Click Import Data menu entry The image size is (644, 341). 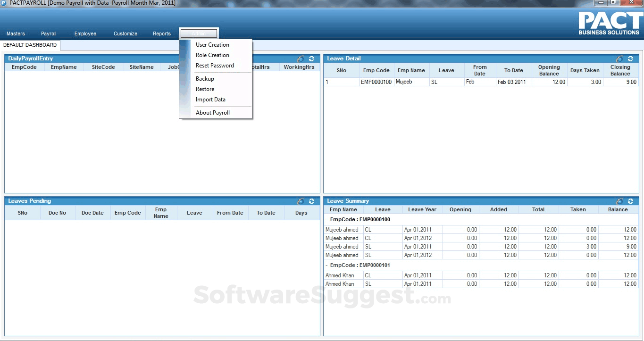pos(210,100)
